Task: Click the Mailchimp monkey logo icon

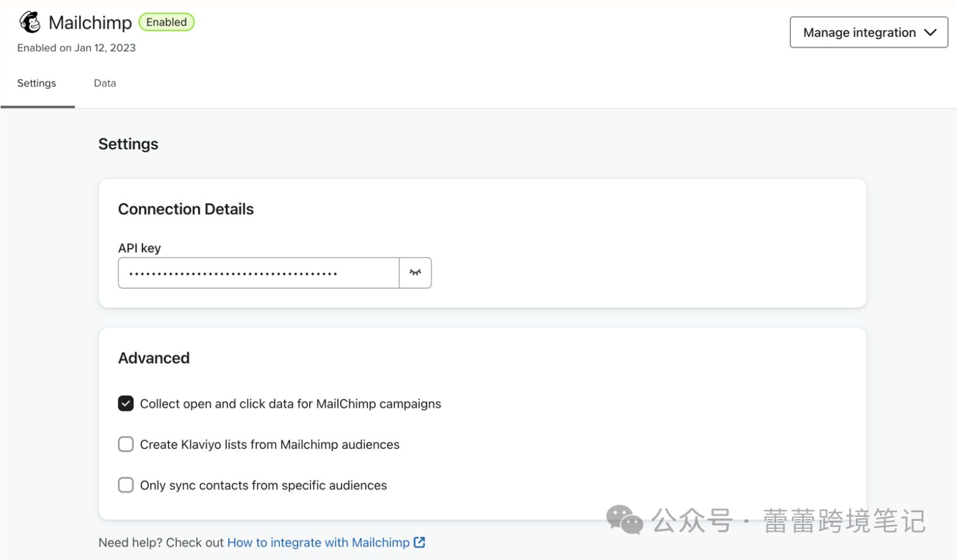Action: coord(29,22)
